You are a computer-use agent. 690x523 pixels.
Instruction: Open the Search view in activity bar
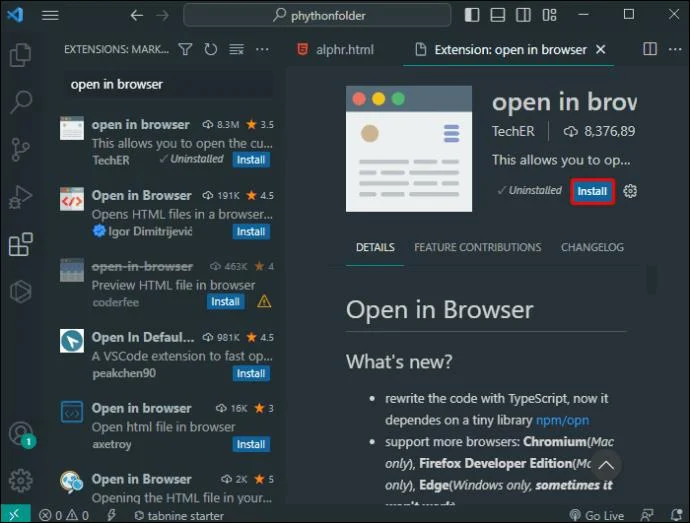20,102
